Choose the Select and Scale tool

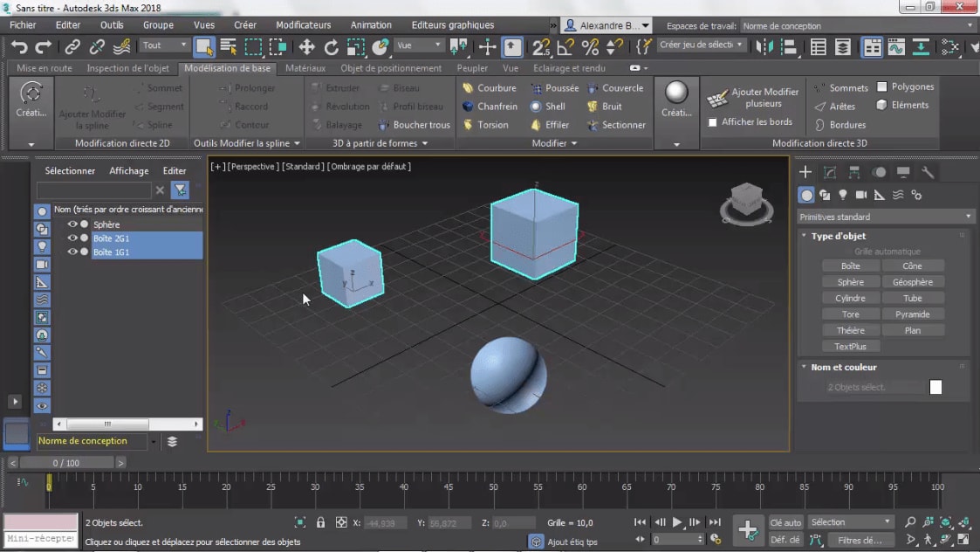click(356, 47)
